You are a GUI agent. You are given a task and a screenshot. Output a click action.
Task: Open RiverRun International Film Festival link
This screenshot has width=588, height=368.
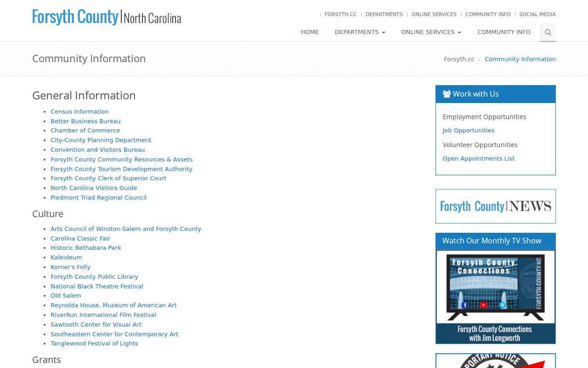(103, 315)
